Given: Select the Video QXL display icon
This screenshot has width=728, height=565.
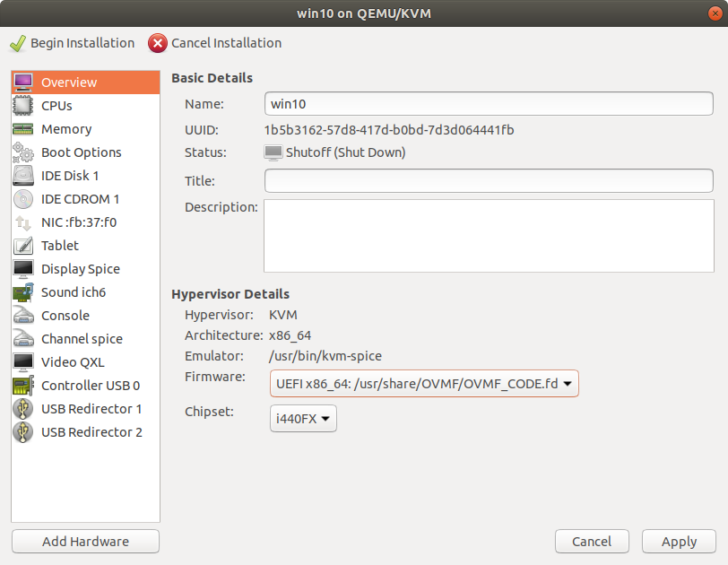Looking at the screenshot, I should pos(24,361).
